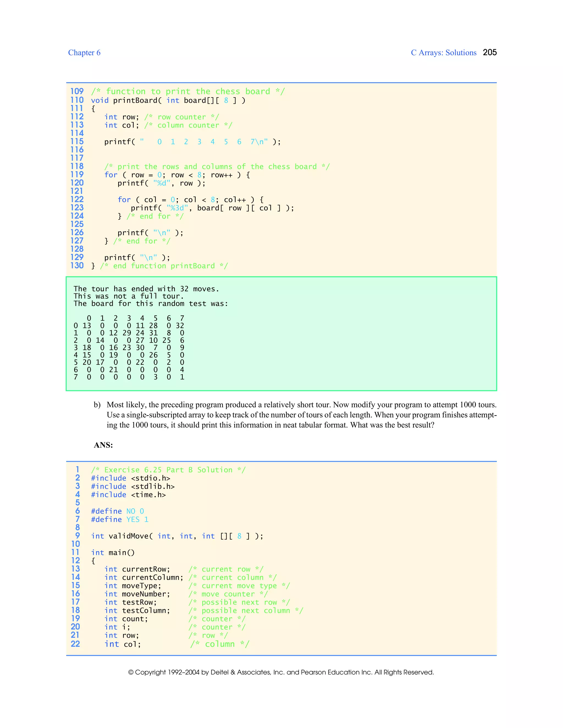Click '#include <time.h>' line
The width and height of the screenshot is (563, 728).
click(x=128, y=495)
